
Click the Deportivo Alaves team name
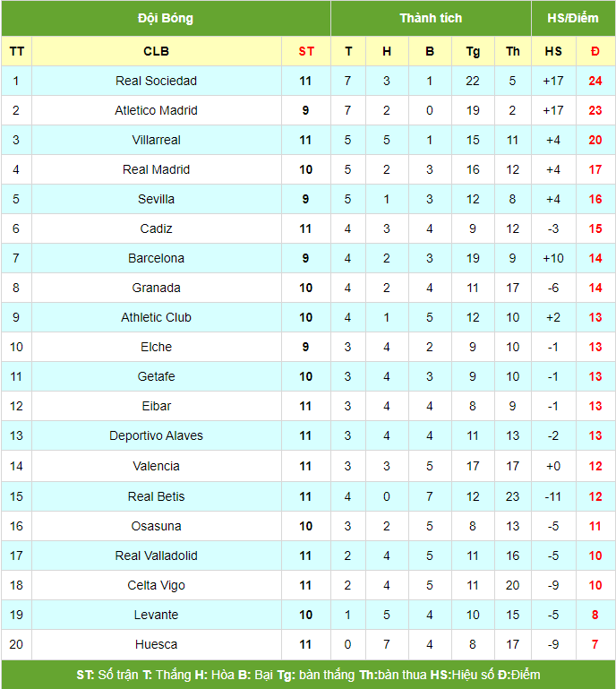[156, 436]
